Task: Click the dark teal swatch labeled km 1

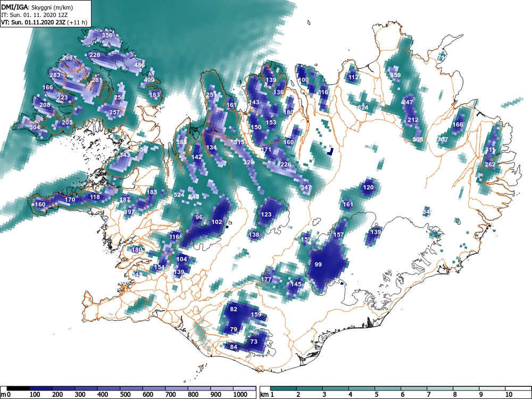Action: 284,388
